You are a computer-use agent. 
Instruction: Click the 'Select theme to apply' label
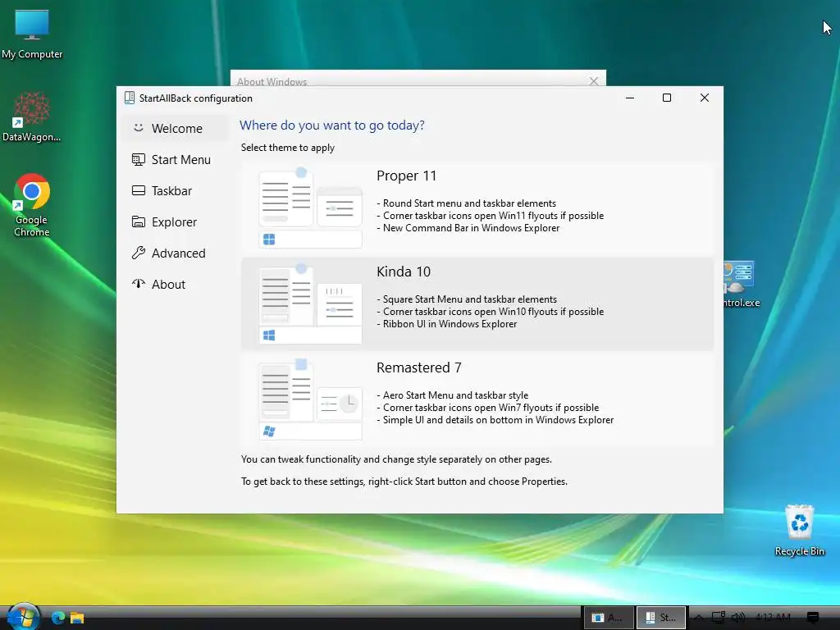(x=288, y=148)
